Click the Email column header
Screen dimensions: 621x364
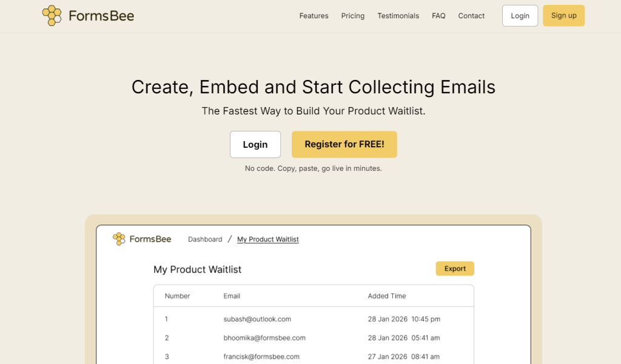pyautogui.click(x=232, y=296)
